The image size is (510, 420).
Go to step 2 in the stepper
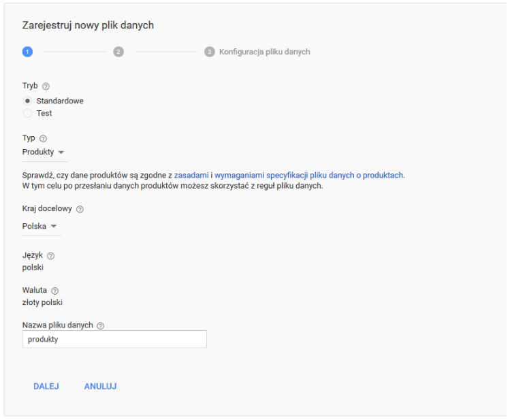pyautogui.click(x=118, y=52)
